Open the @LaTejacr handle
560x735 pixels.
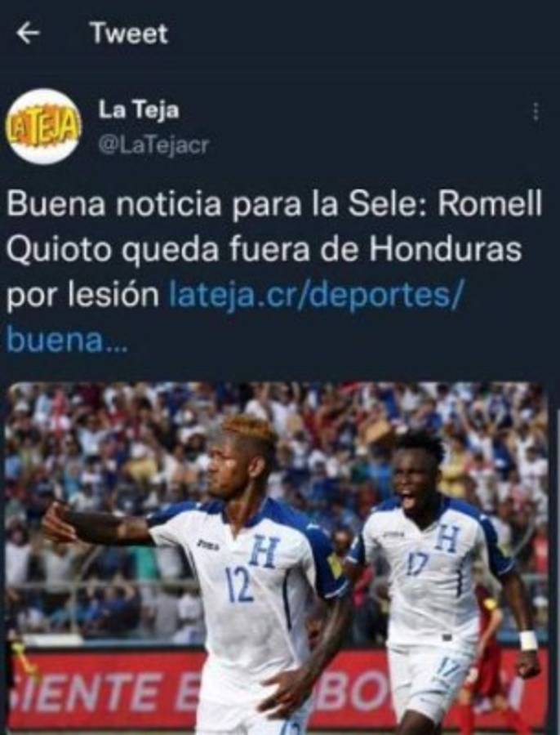point(153,145)
